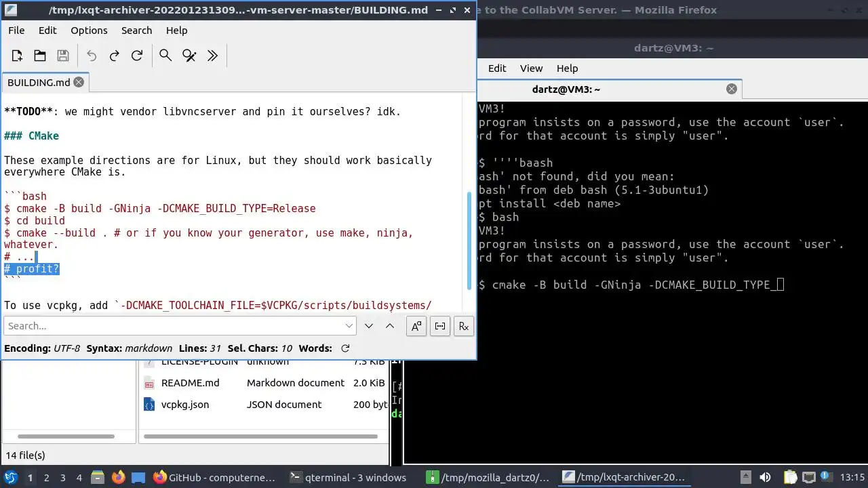Viewport: 868px width, 488px height.
Task: Toggle the Regular Expression search option
Action: click(x=464, y=326)
